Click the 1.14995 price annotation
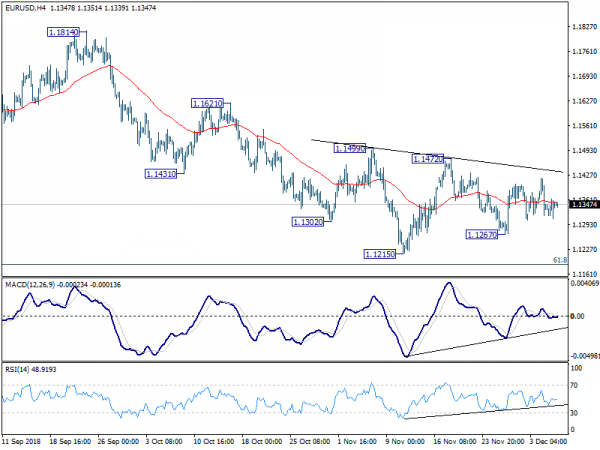 pos(350,148)
